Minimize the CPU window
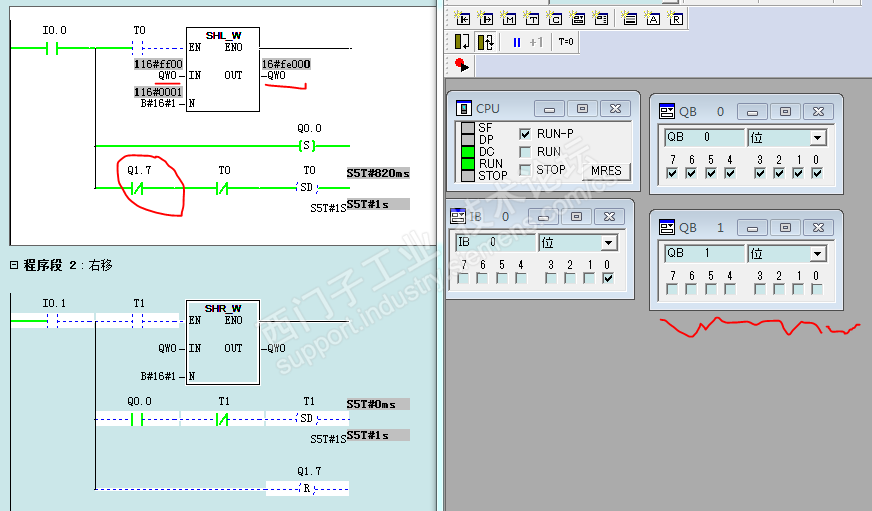Screen dimensions: 872x511 click(549, 108)
